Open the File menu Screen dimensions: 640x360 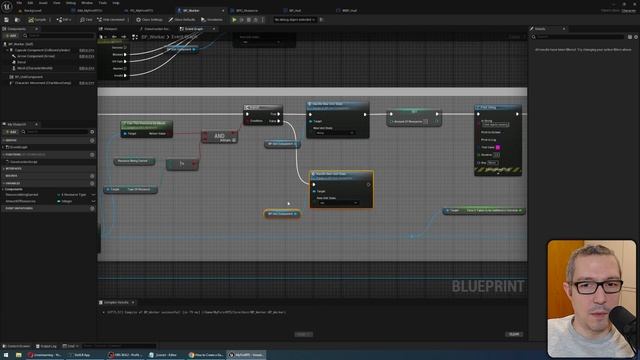point(19,3)
